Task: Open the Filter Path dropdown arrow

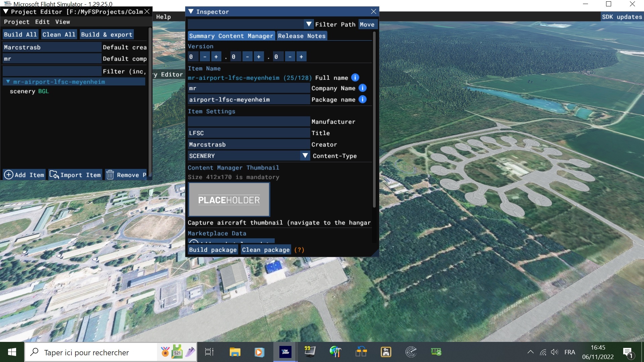Action: point(309,24)
